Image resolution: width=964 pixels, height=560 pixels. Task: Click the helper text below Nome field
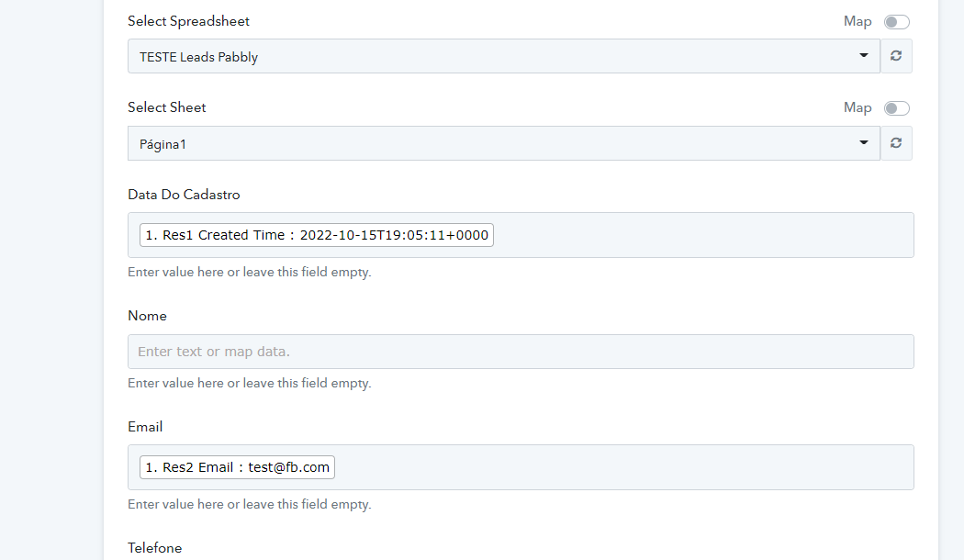249,383
